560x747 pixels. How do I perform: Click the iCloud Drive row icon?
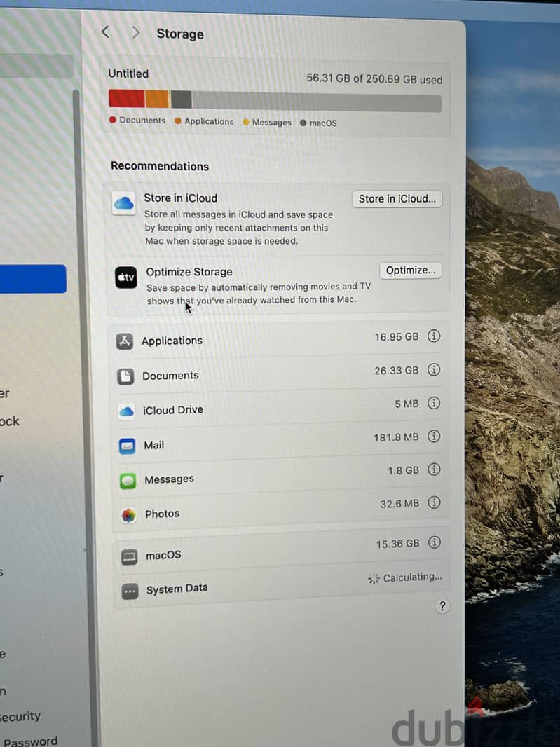click(126, 411)
